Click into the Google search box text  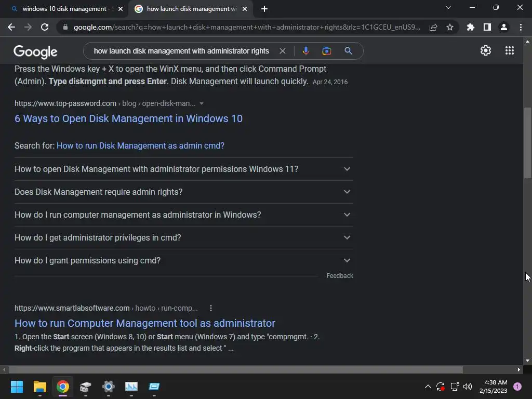[181, 51]
